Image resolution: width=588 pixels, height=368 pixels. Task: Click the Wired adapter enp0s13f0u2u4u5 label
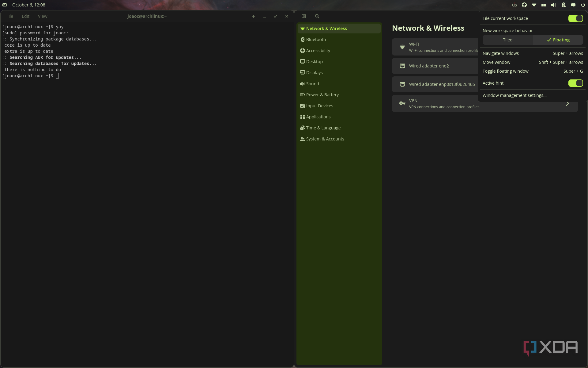click(x=442, y=84)
